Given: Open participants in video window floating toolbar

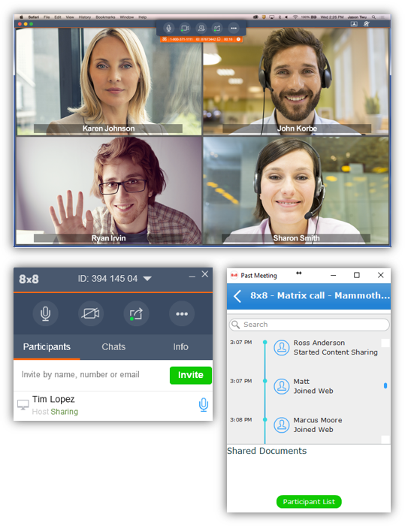Looking at the screenshot, I should [x=201, y=28].
